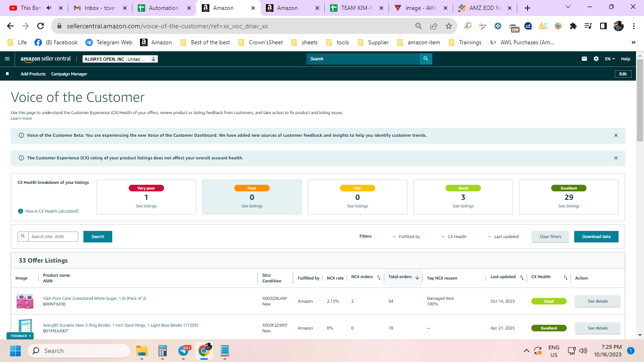The image size is (644, 362).
Task: Open Add Products in the Seller Central bar
Action: click(x=33, y=74)
